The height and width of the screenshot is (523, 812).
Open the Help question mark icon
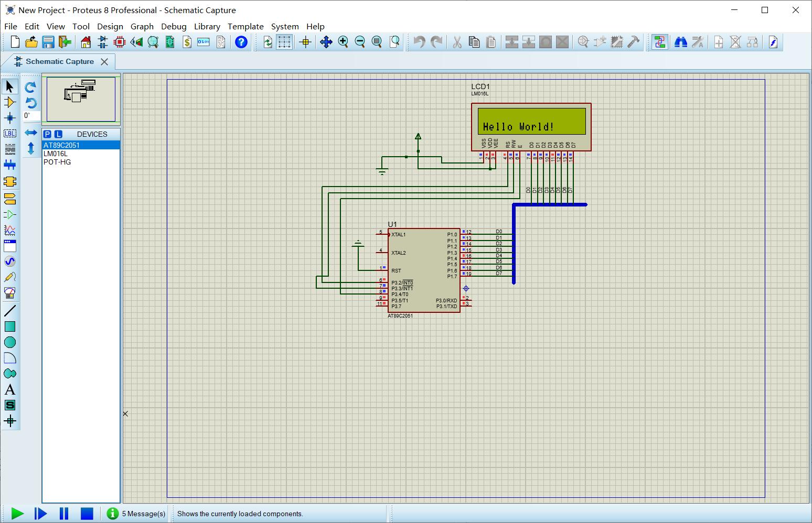(x=241, y=42)
